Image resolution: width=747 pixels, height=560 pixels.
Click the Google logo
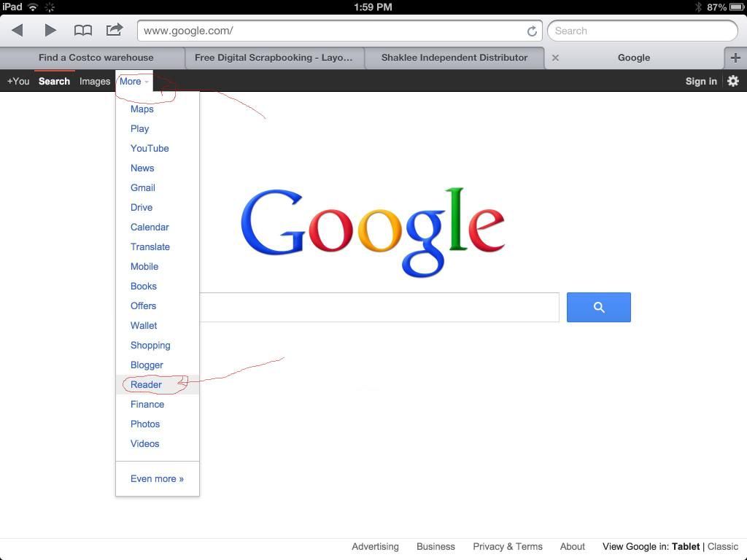[x=373, y=233]
